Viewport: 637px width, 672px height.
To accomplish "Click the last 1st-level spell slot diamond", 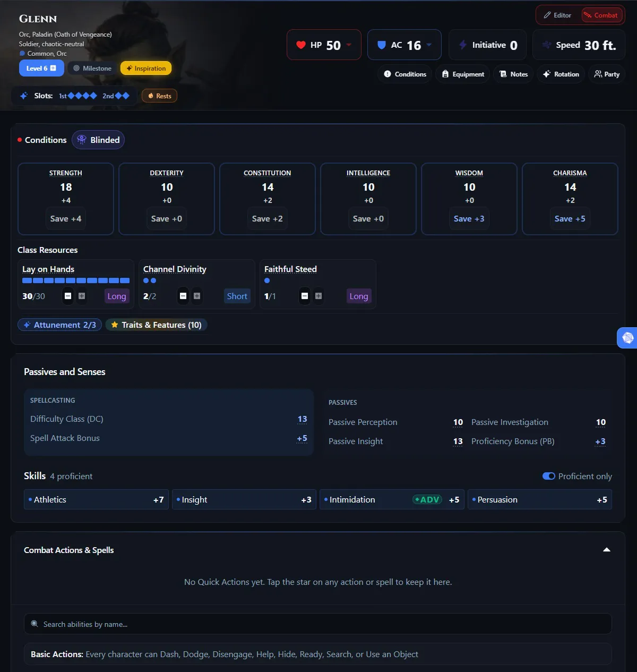I will pyautogui.click(x=93, y=96).
